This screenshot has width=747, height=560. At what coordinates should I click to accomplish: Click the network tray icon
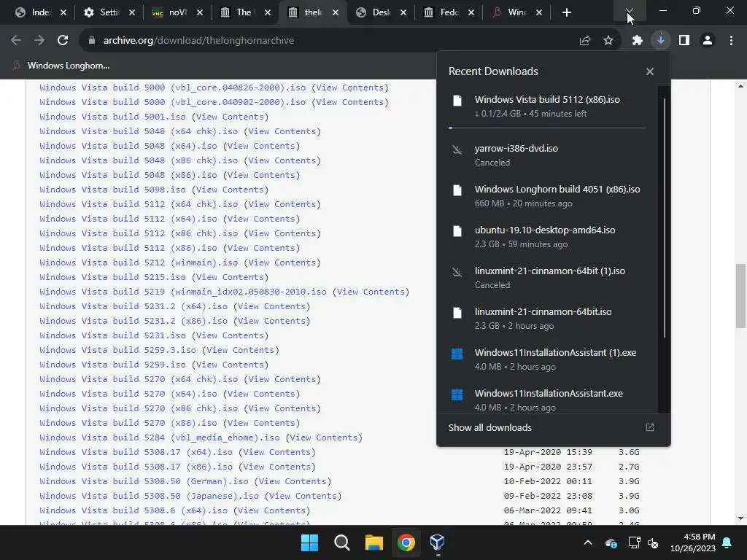(634, 542)
